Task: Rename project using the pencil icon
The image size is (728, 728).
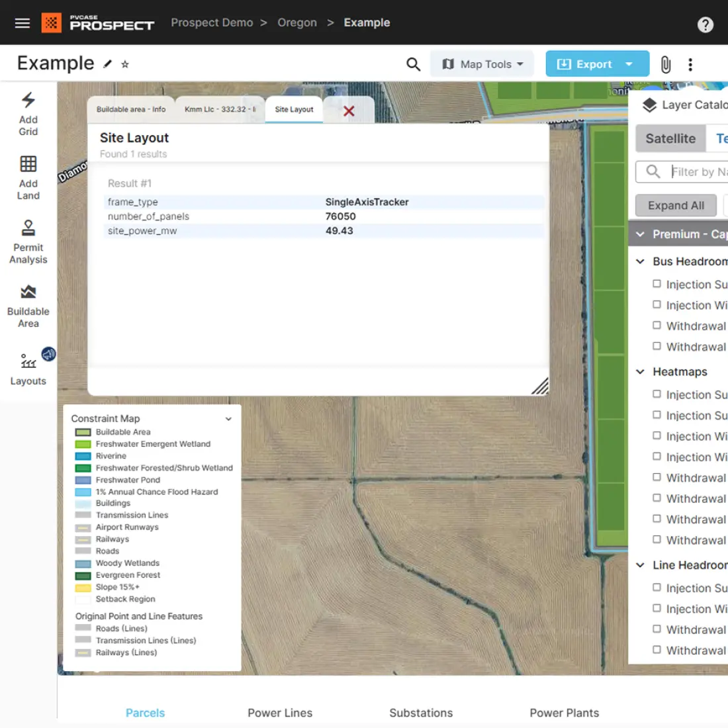Action: pos(108,64)
